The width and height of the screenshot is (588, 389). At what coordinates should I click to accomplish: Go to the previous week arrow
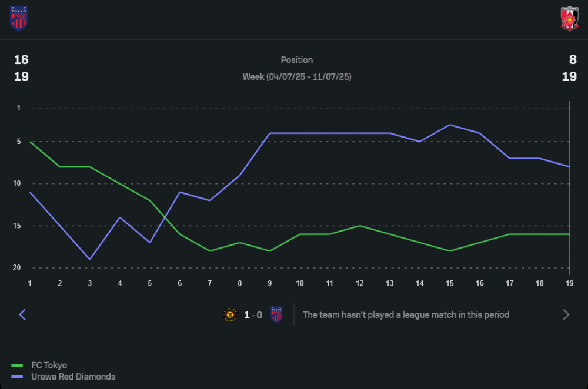point(22,315)
